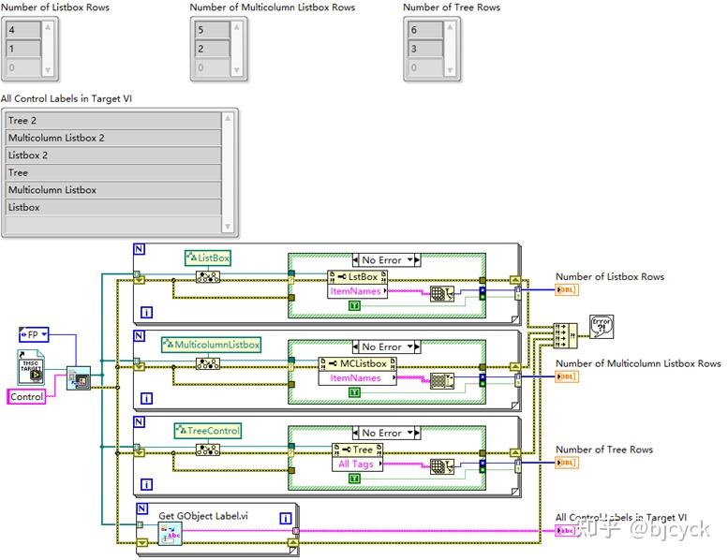Click the value 3 in Number of Tree Rows
Viewport: 728px width, 560px height.
coord(425,49)
